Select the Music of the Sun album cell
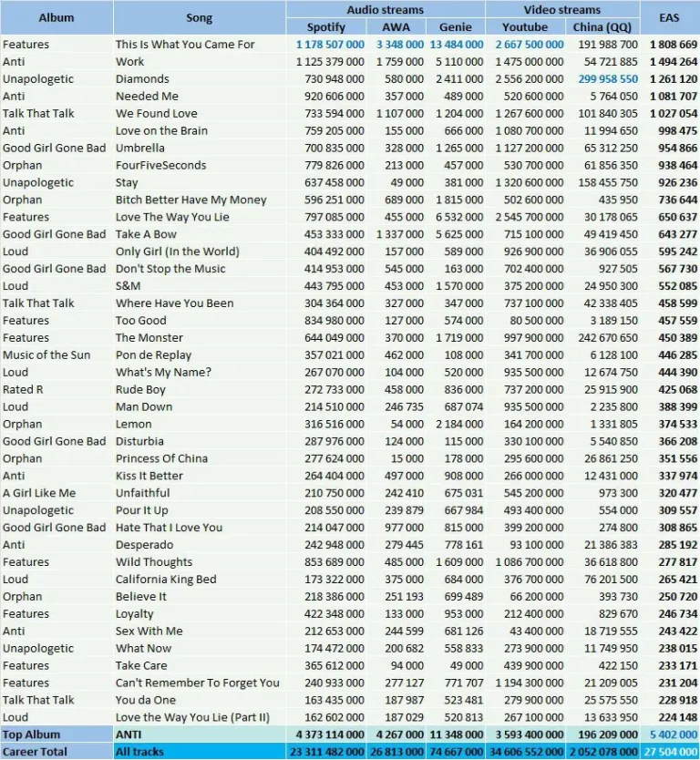 [x=46, y=354]
